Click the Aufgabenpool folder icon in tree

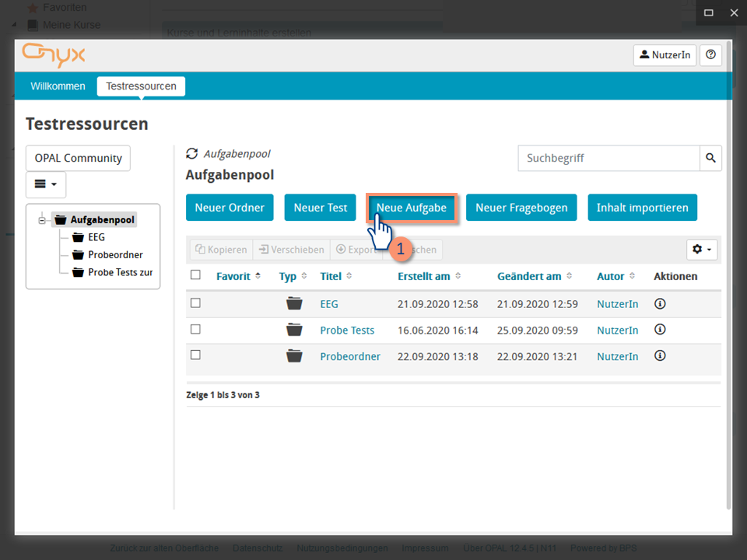tap(61, 219)
